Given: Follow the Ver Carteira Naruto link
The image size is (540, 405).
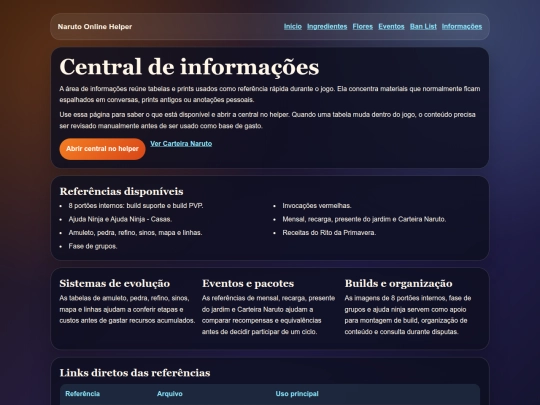Looking at the screenshot, I should click(181, 144).
